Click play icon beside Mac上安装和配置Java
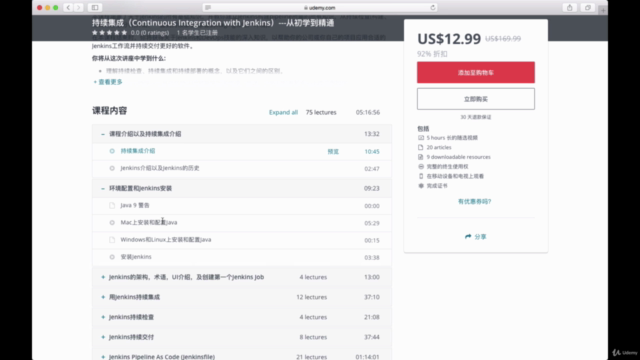Screen dimensions: 640x360 [x=112, y=222]
